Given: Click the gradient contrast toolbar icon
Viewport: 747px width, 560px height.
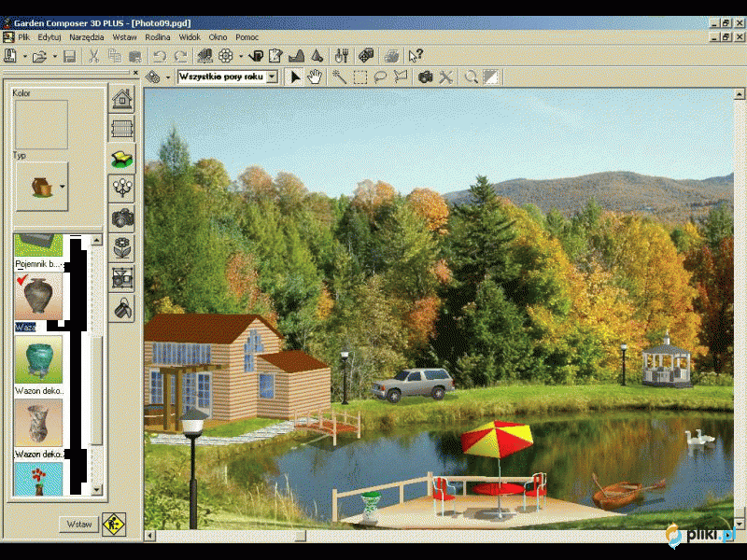Looking at the screenshot, I should (491, 77).
